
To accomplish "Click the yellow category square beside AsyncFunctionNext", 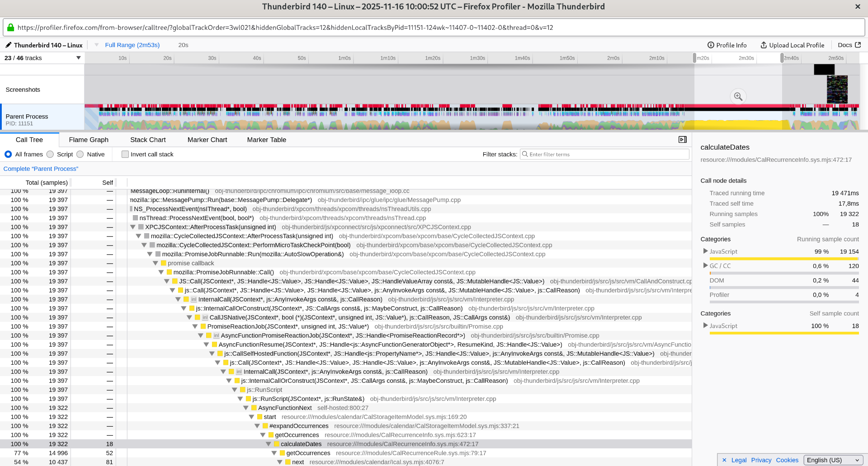I will 254,408.
